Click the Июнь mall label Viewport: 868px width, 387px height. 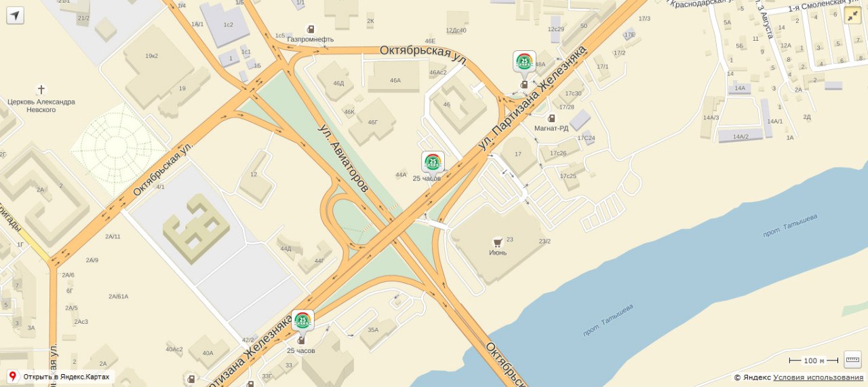click(498, 253)
